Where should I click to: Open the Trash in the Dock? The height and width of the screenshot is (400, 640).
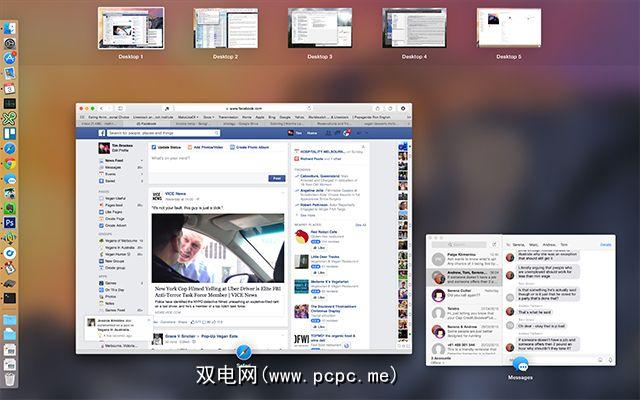click(9, 379)
